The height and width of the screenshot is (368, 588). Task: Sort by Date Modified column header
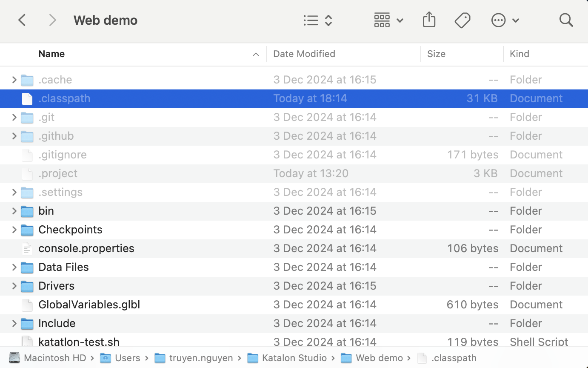click(304, 54)
